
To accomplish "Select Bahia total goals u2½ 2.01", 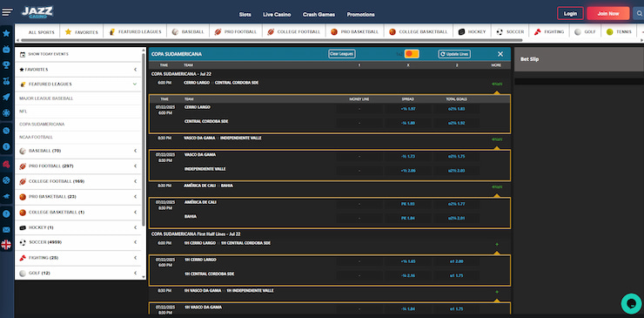I will point(456,218).
